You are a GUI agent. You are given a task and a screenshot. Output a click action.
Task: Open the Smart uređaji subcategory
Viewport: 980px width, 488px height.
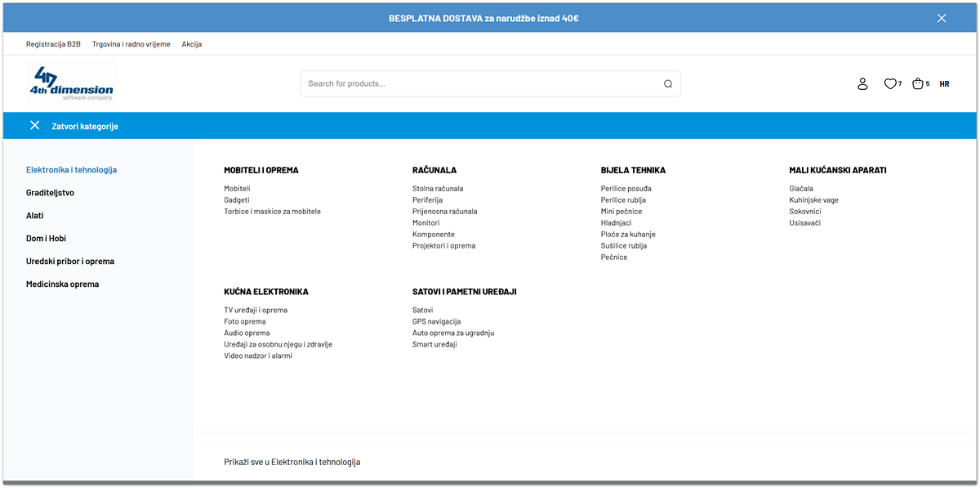[434, 345]
